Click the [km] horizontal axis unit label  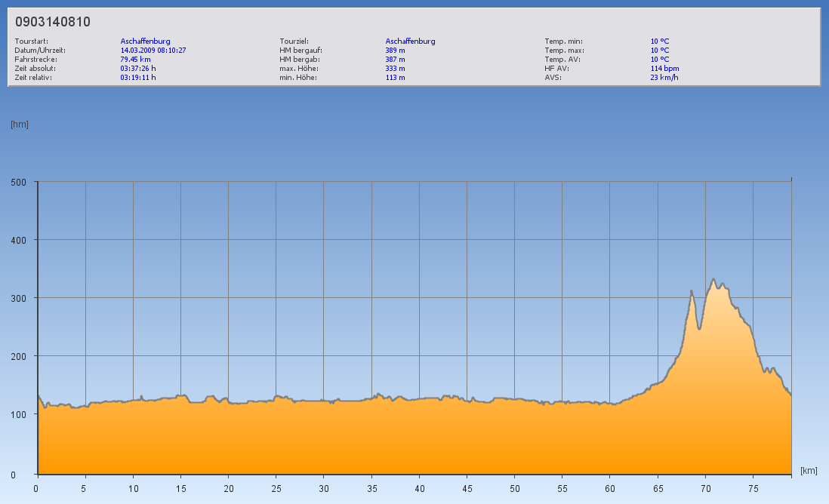(809, 471)
